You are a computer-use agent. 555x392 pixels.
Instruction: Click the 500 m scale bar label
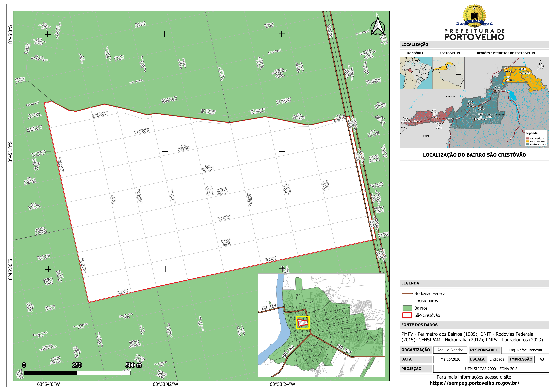[x=133, y=365]
